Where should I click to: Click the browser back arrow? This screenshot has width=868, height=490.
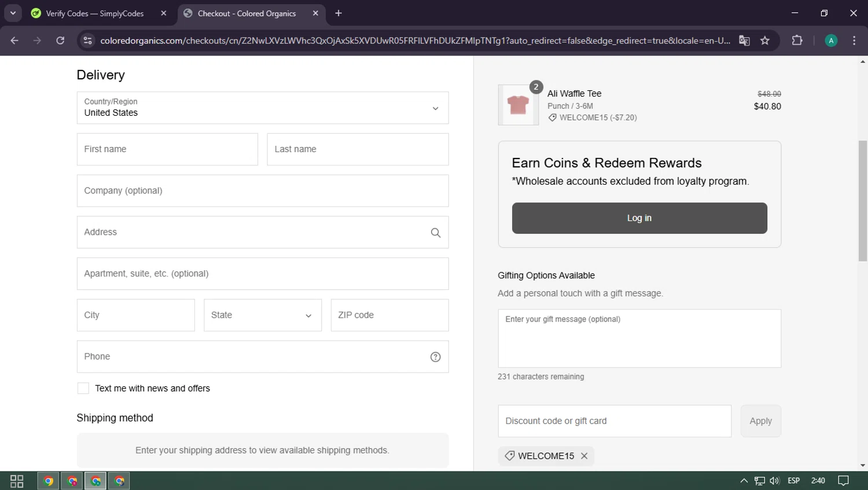coord(14,40)
